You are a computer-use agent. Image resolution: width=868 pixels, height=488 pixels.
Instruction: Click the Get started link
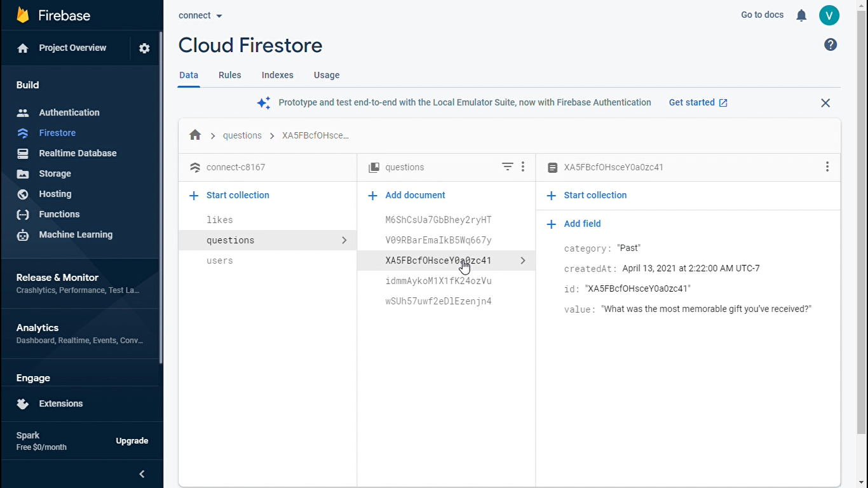698,102
